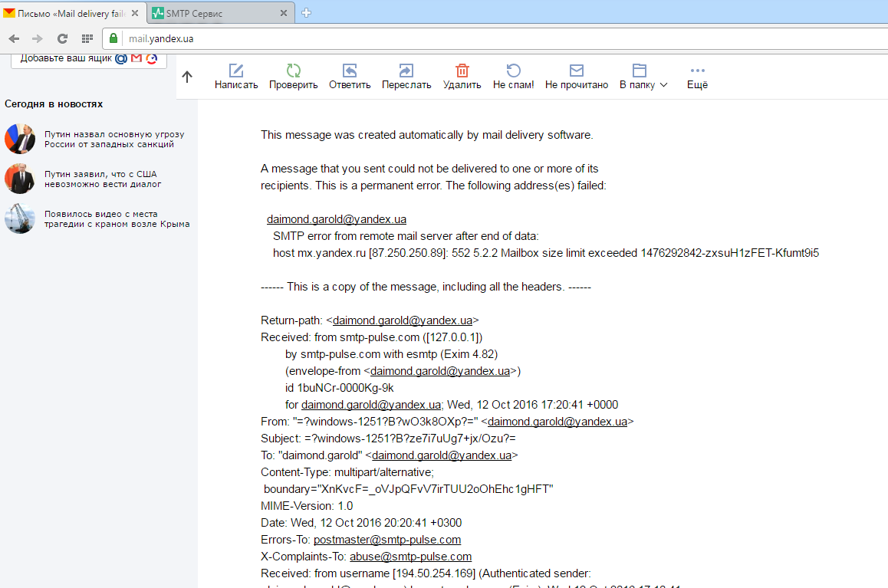
Task: Open news Появилось видео с места трагедии
Action: point(117,219)
